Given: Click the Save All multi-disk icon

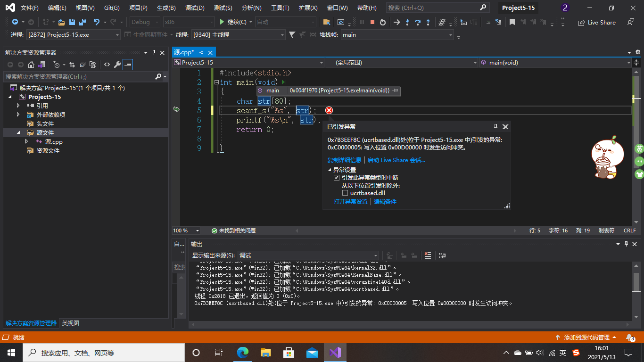Looking at the screenshot, I should point(83,22).
